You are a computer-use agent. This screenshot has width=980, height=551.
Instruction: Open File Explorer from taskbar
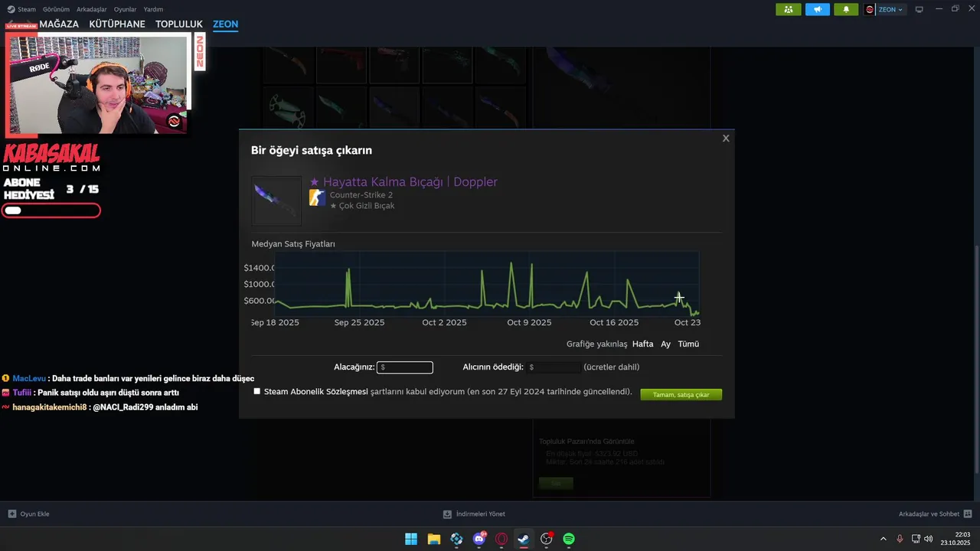pos(433,539)
